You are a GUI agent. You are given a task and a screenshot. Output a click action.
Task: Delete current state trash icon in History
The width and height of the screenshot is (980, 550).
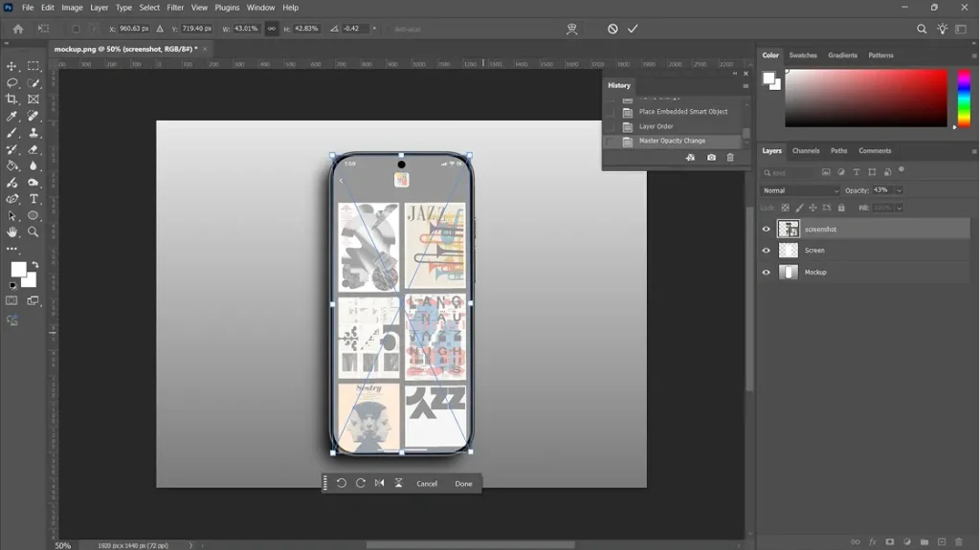[730, 158]
